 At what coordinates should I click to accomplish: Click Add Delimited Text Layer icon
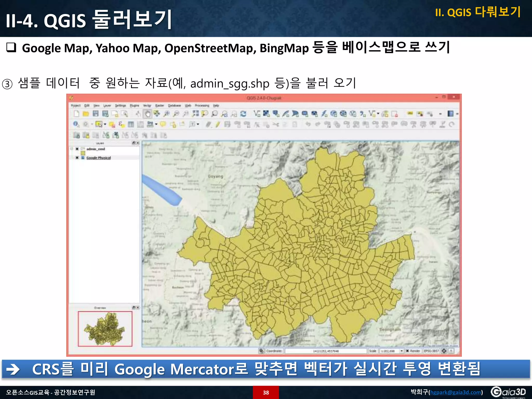point(363,114)
